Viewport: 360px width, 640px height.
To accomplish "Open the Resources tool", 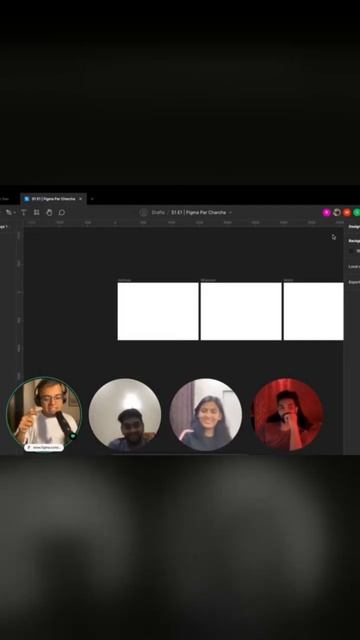I will point(36,212).
